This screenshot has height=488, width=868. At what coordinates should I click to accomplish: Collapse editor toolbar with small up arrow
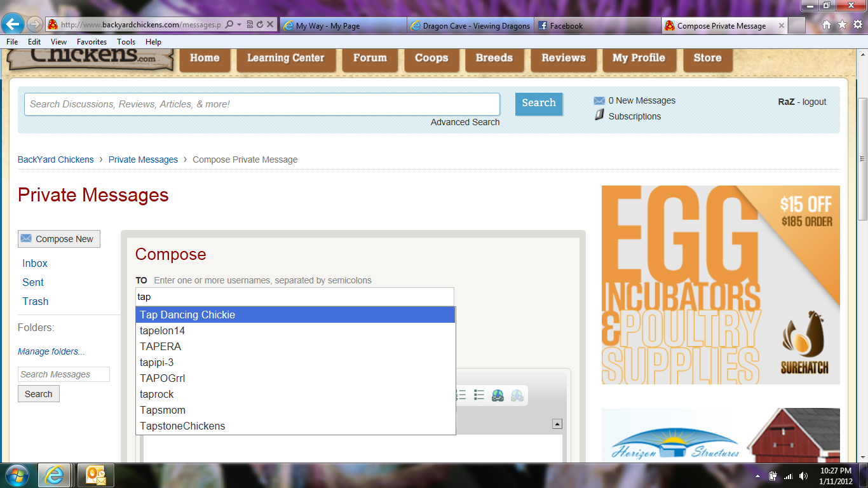click(557, 424)
